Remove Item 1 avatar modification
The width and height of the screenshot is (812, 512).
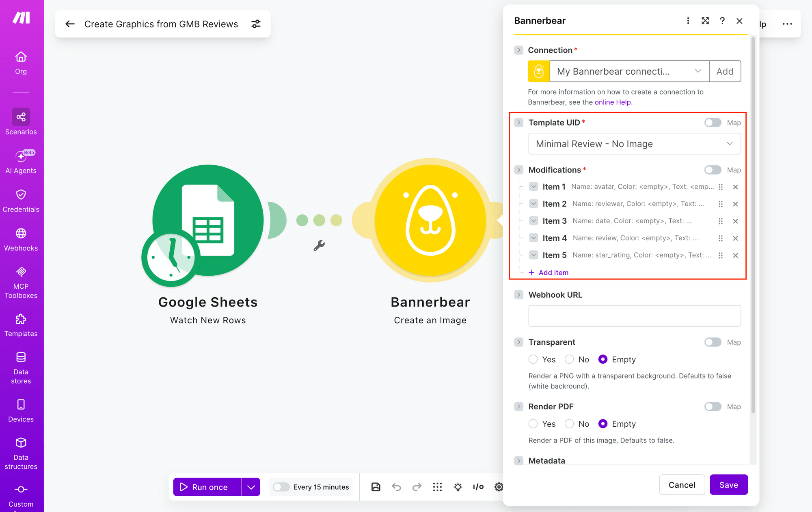point(735,187)
